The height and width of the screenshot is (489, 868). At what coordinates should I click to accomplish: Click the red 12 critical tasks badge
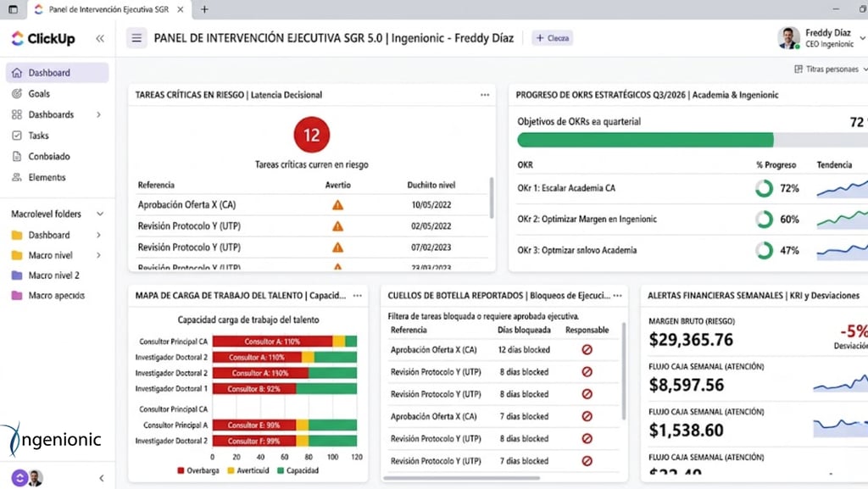click(x=311, y=135)
